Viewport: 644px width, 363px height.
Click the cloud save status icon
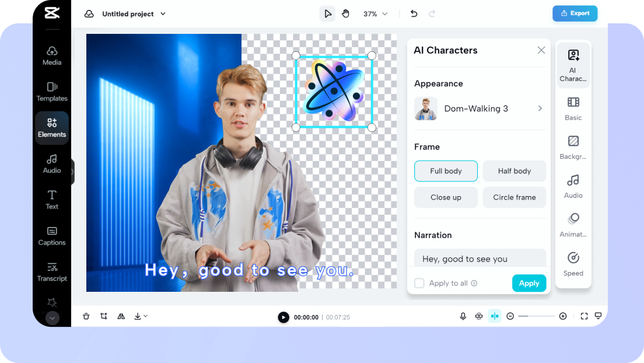(89, 14)
